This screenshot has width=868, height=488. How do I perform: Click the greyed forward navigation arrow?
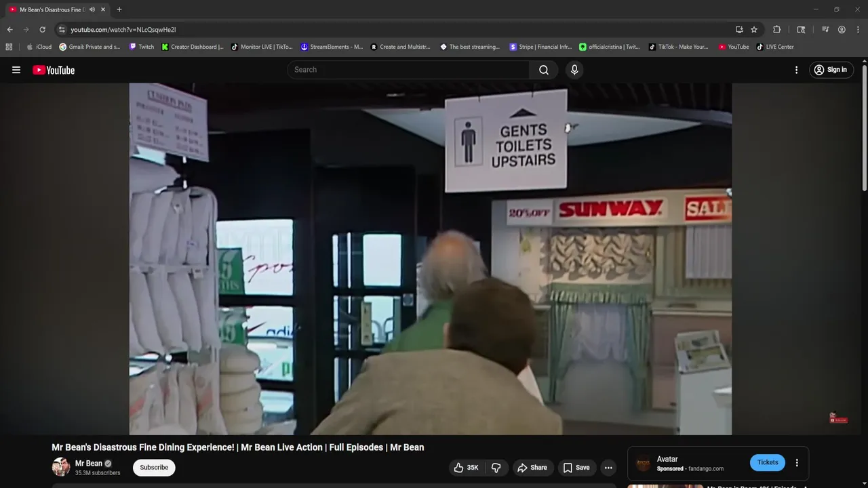click(x=26, y=30)
